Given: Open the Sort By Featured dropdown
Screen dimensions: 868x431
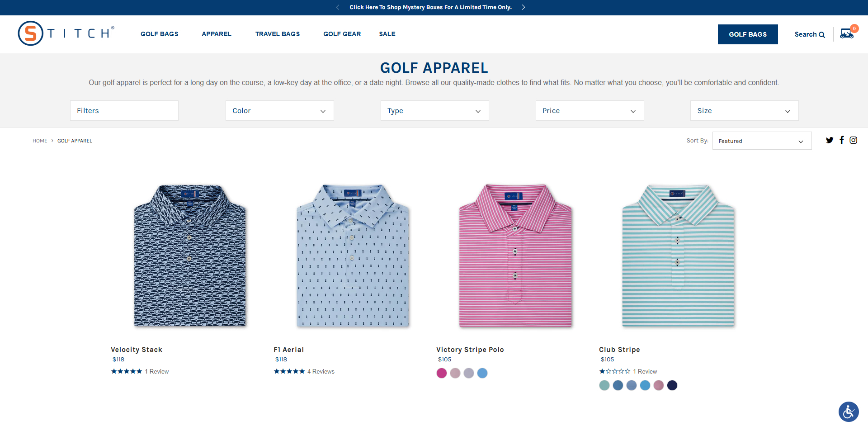Looking at the screenshot, I should click(x=761, y=141).
